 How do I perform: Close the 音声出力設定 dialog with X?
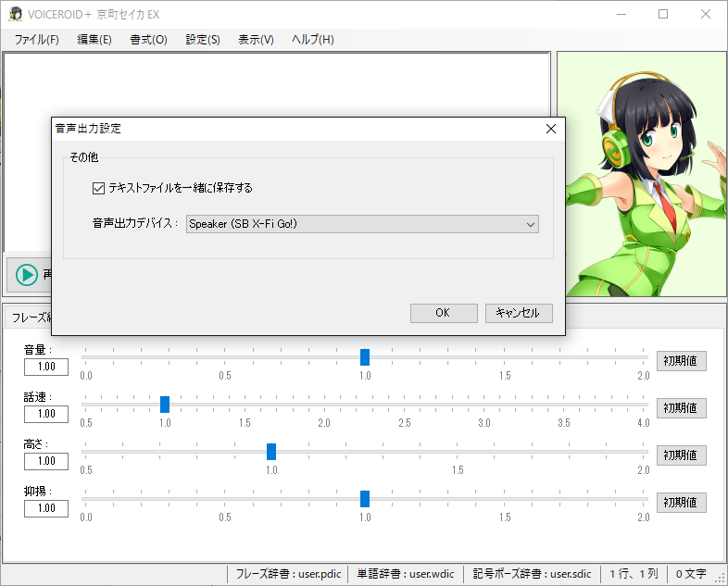tap(550, 129)
